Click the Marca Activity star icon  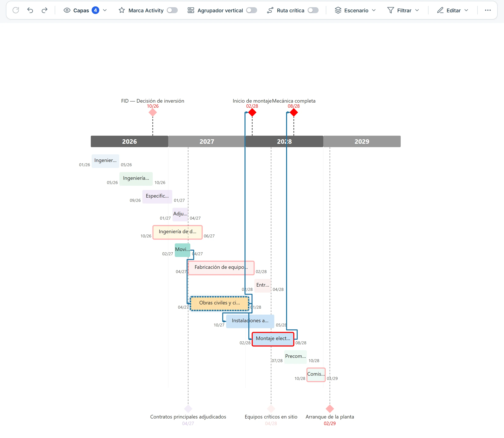pos(122,10)
